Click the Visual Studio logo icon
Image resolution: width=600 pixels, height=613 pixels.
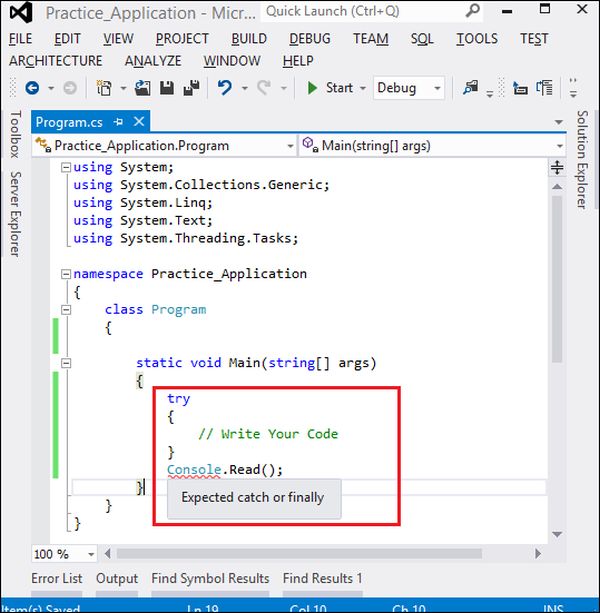[x=21, y=13]
